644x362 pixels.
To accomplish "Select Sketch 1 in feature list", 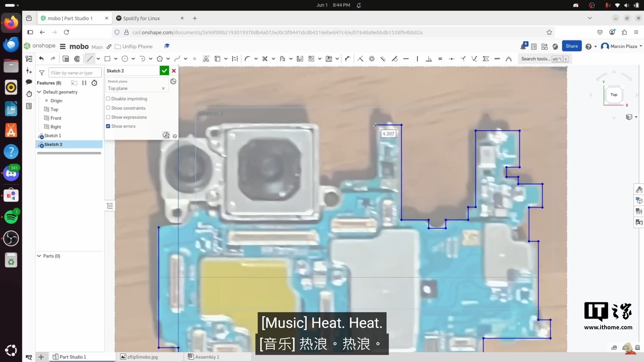I will click(52, 136).
